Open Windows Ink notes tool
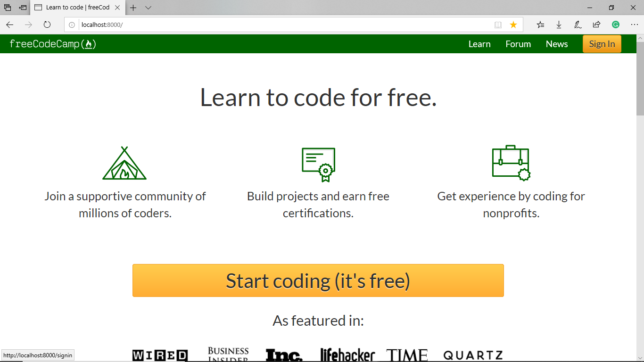 [578, 25]
